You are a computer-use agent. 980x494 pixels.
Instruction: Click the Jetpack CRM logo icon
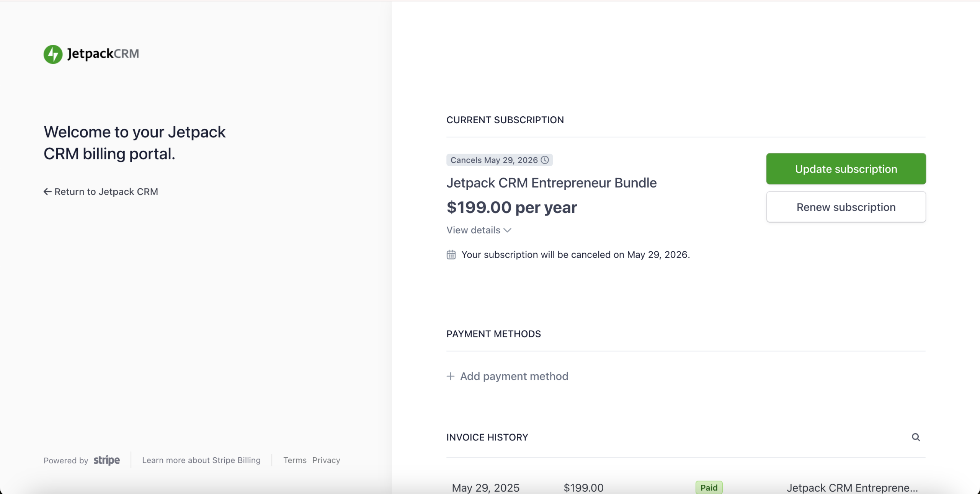(53, 54)
